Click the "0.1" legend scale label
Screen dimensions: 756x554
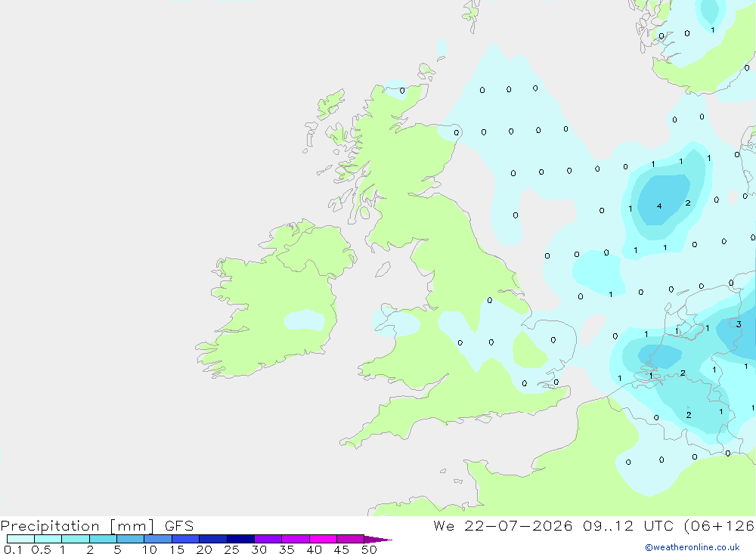click(13, 549)
